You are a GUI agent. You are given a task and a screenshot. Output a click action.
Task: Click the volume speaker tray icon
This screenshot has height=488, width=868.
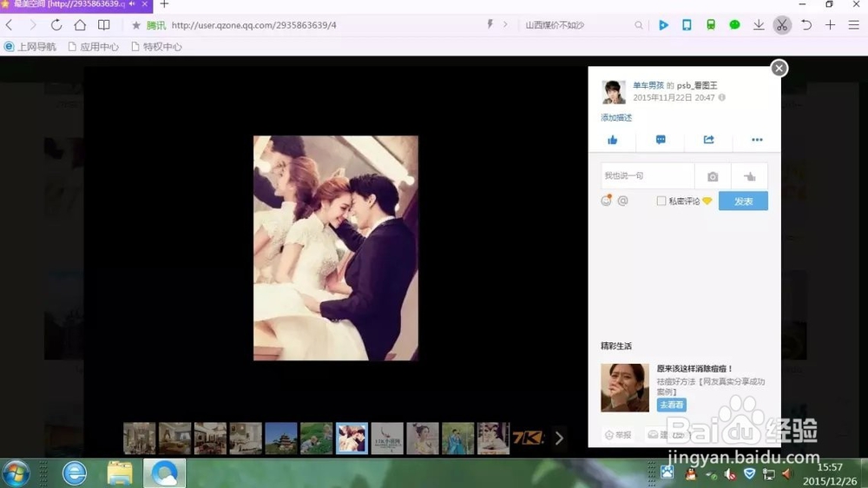point(786,473)
